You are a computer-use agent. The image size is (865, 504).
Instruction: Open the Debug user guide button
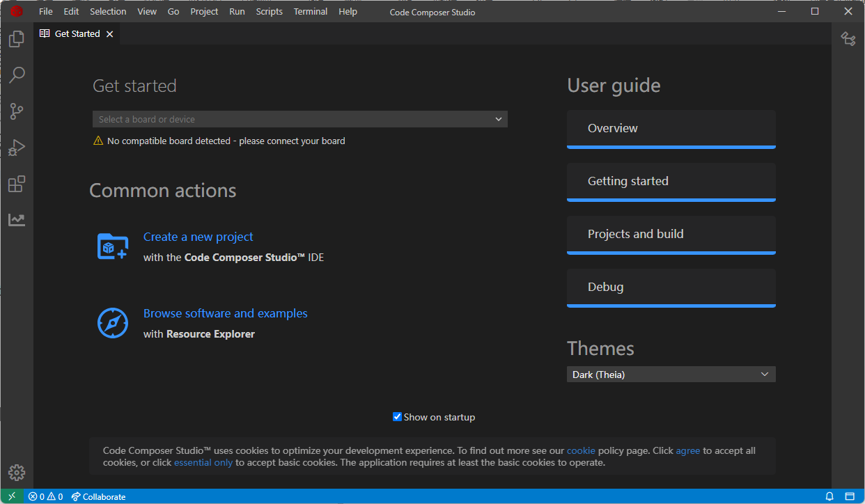click(x=671, y=288)
